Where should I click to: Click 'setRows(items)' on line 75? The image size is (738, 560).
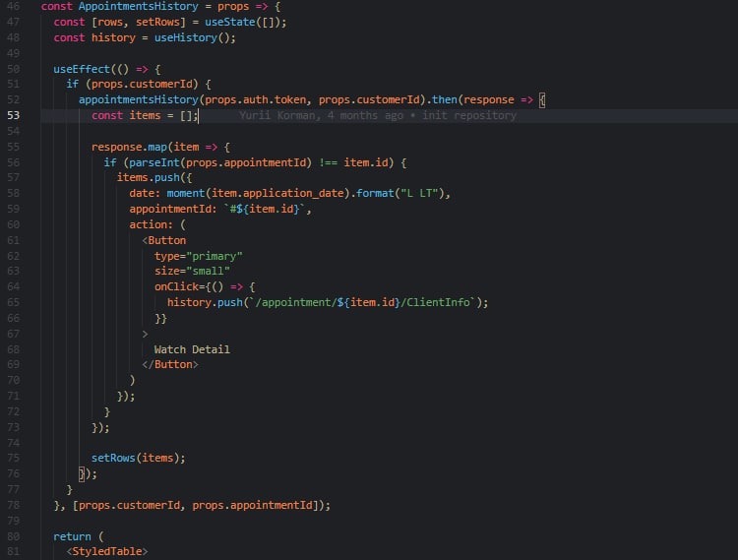pos(135,458)
